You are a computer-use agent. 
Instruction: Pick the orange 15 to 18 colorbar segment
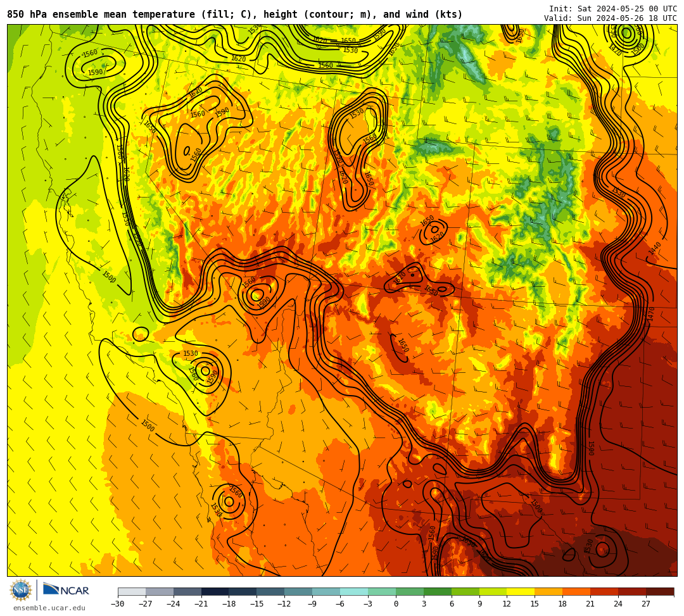(548, 592)
